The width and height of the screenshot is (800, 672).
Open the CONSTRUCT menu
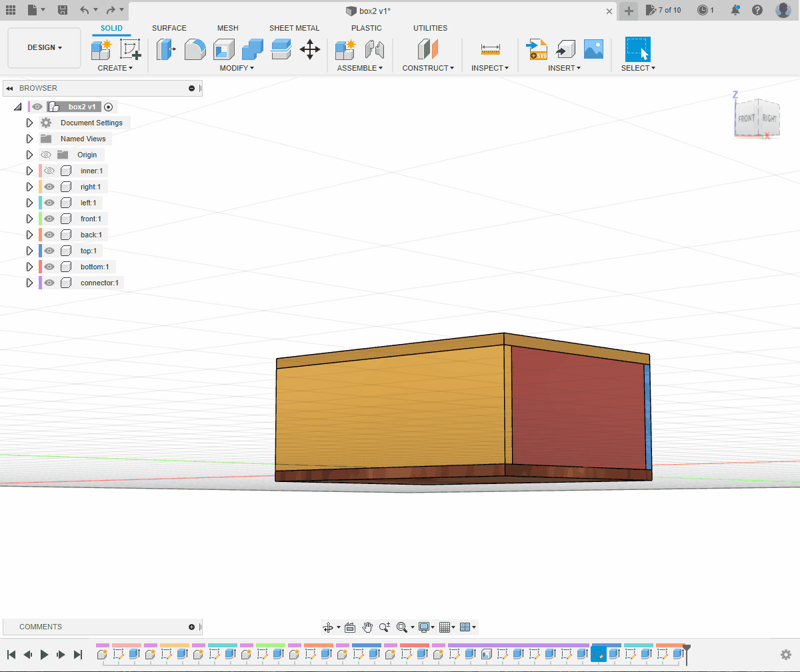click(x=427, y=68)
